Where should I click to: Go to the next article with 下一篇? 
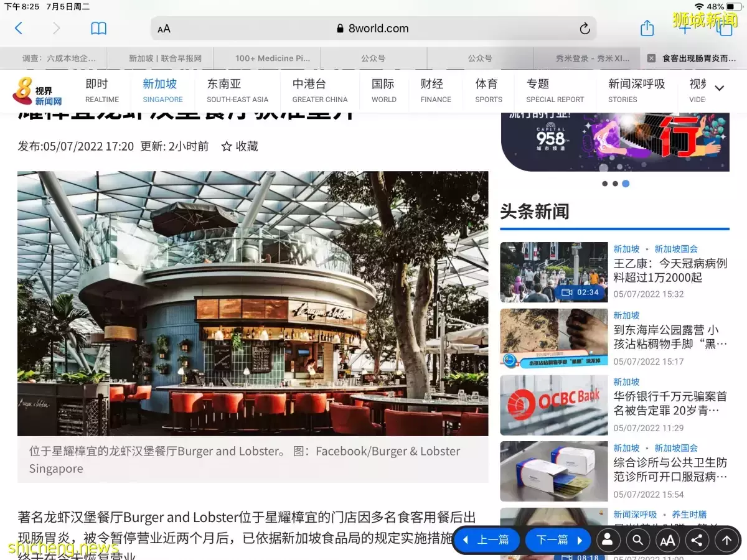pos(558,540)
